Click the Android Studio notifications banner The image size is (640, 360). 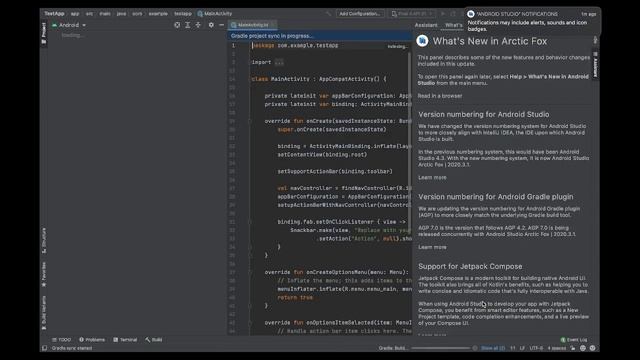tap(532, 21)
